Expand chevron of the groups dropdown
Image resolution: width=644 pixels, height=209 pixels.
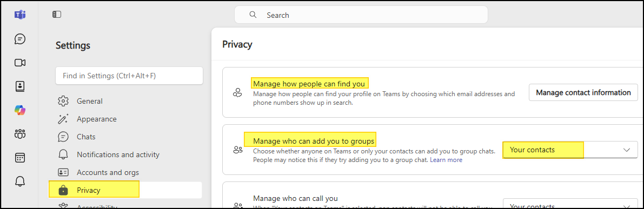627,150
